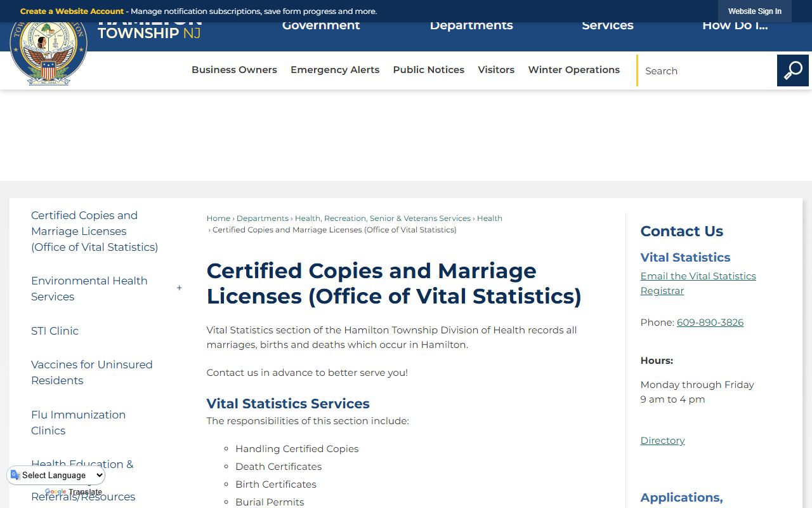The height and width of the screenshot is (508, 812).
Task: Go to Home breadcrumb
Action: [x=218, y=218]
